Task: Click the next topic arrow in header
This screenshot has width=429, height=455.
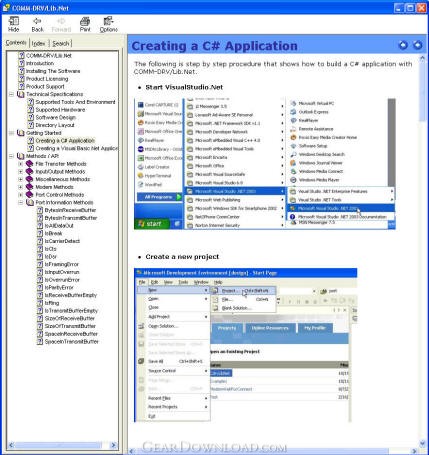Action: [x=417, y=45]
